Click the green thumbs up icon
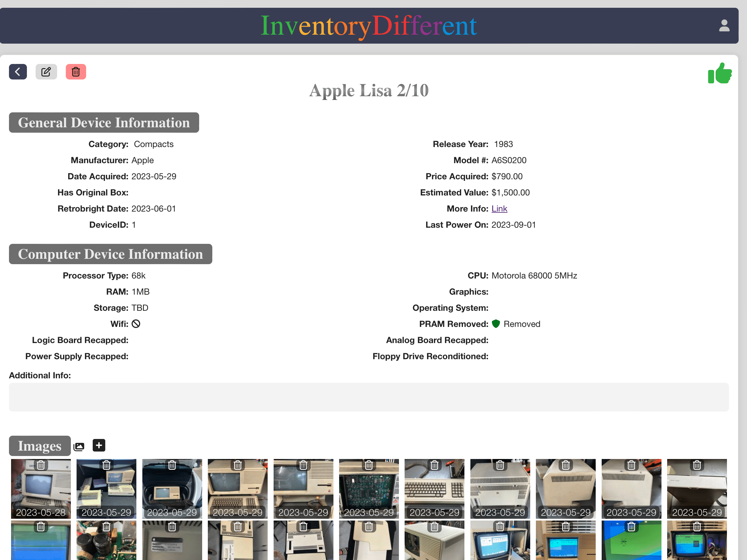 click(x=720, y=73)
